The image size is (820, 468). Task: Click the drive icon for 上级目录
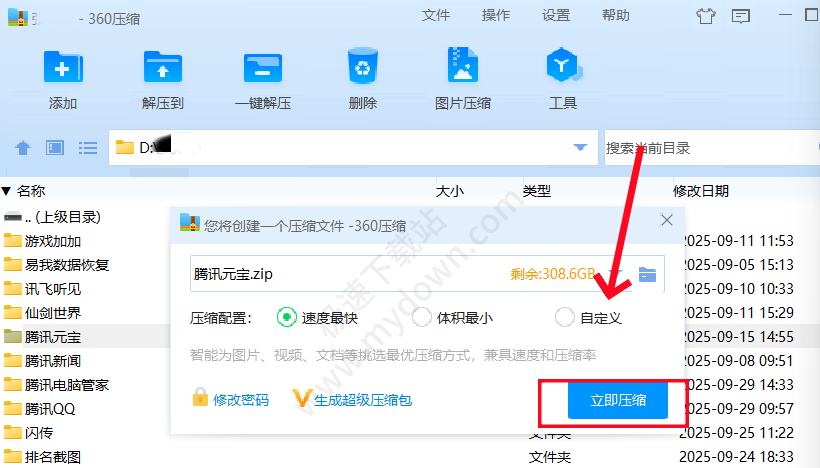[13, 216]
